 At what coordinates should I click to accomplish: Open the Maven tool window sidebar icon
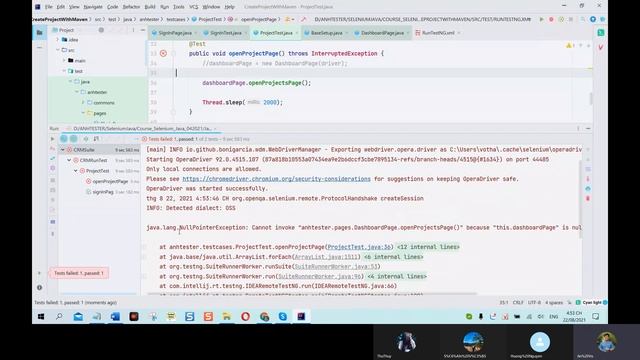pos(601,47)
